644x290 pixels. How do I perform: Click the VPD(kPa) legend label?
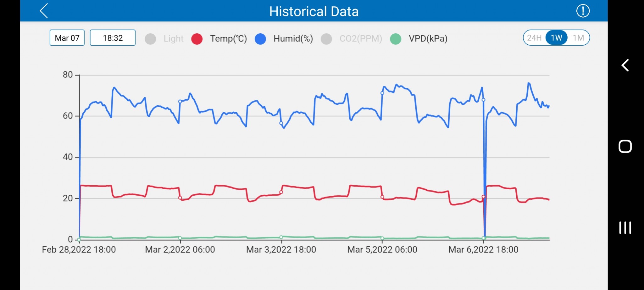coord(428,39)
